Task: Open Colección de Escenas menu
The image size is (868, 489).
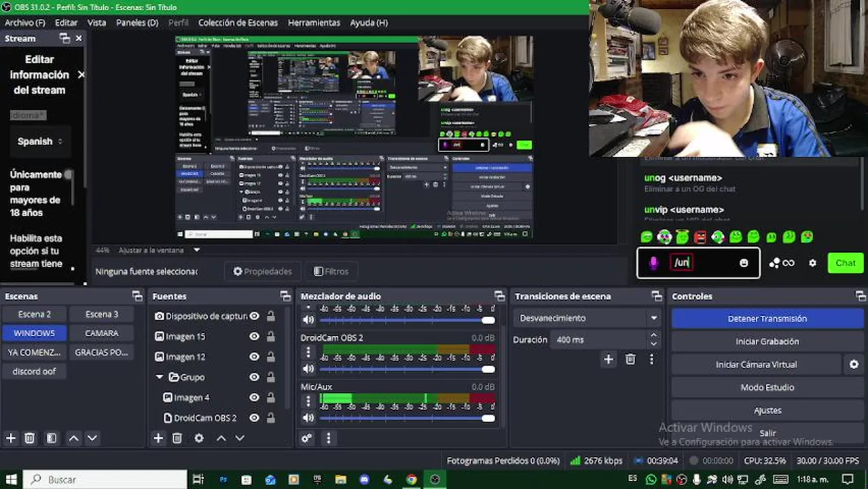Action: [x=238, y=22]
